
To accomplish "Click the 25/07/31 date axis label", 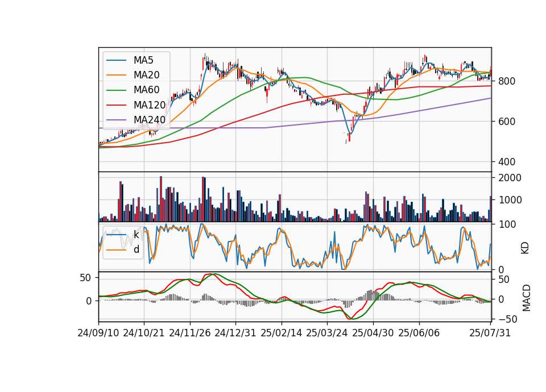I will 490,333.
